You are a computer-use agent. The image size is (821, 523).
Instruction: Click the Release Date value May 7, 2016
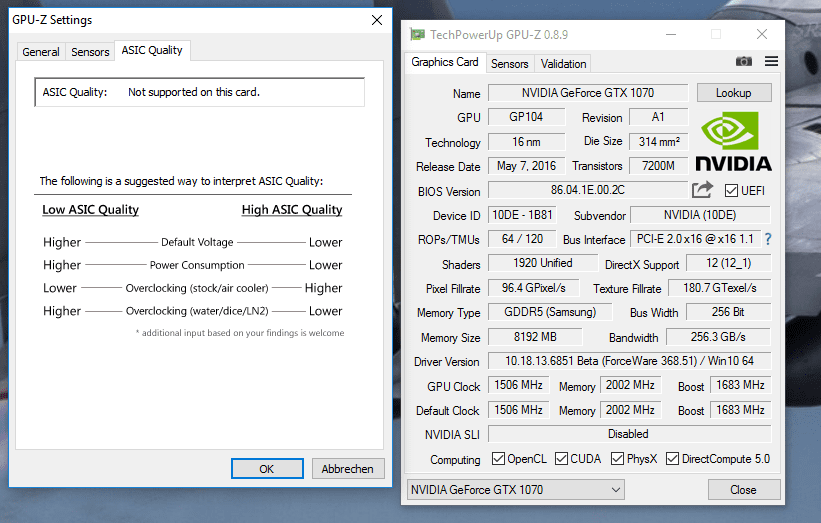(x=526, y=166)
